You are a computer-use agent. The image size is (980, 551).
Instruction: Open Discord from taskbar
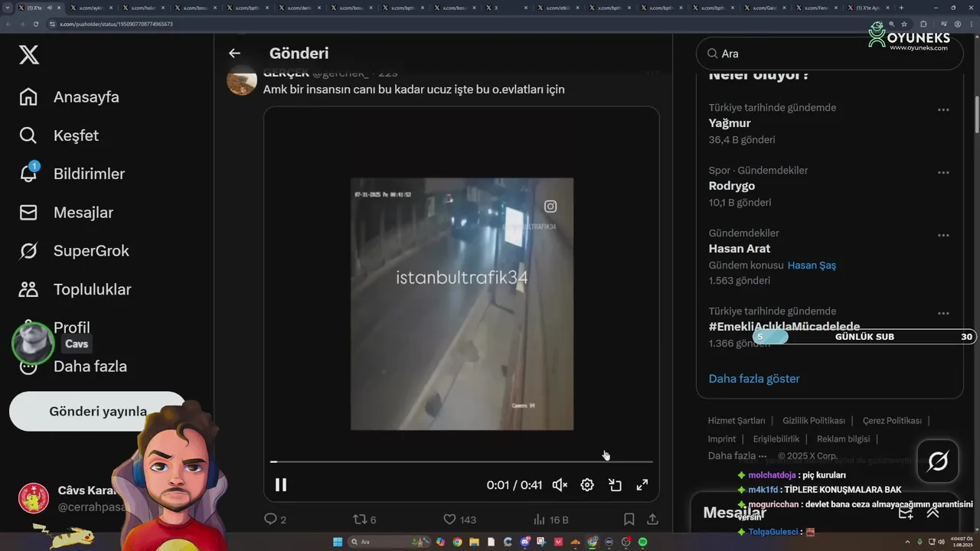pos(525,542)
